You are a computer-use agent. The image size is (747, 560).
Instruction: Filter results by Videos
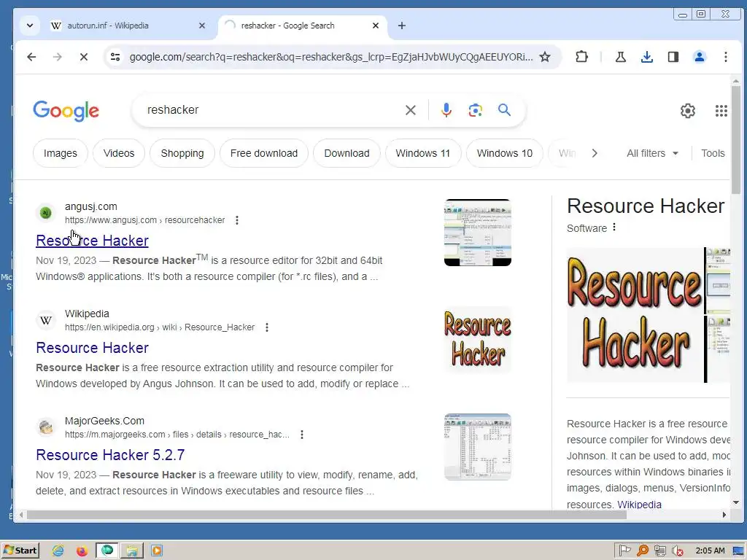119,153
